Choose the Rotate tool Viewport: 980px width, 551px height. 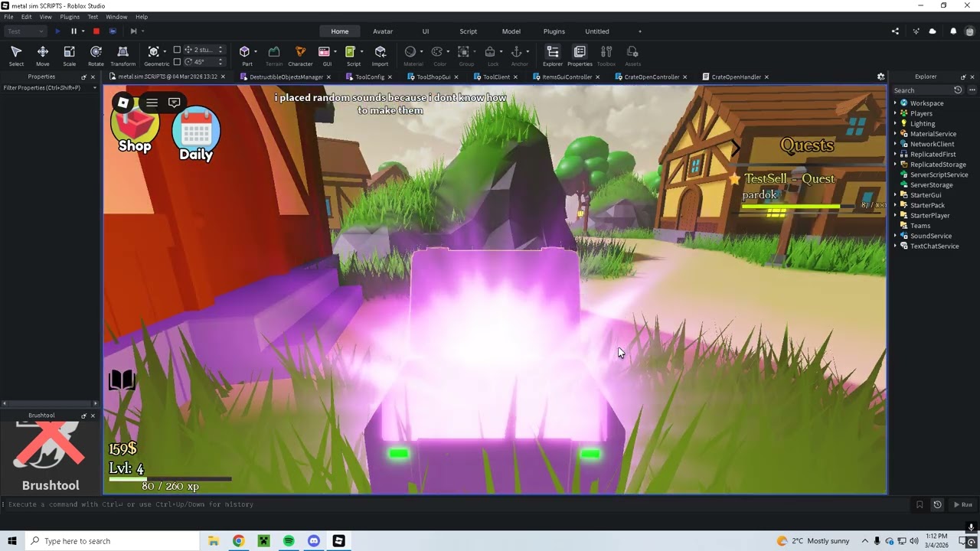point(96,55)
